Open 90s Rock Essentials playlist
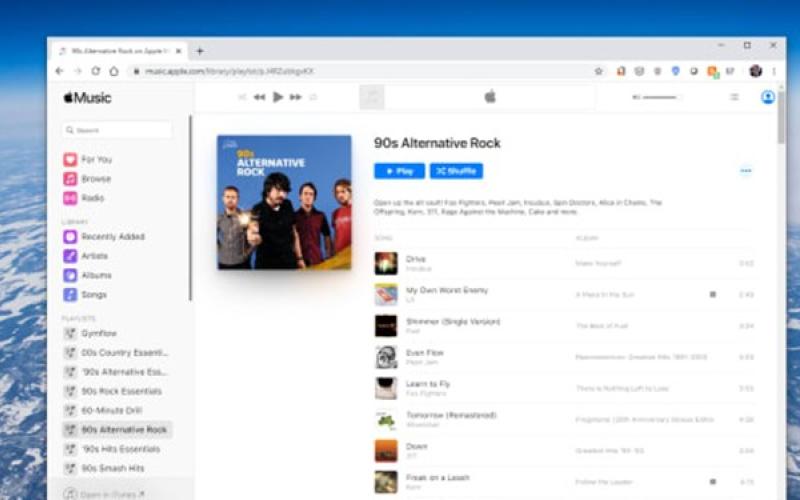The height and width of the screenshot is (500, 800). tap(117, 391)
